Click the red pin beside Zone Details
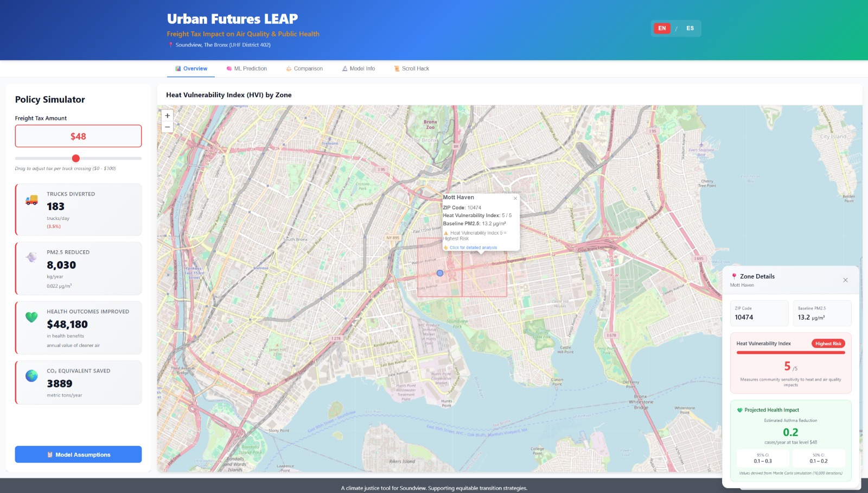This screenshot has width=868, height=493. coord(734,276)
